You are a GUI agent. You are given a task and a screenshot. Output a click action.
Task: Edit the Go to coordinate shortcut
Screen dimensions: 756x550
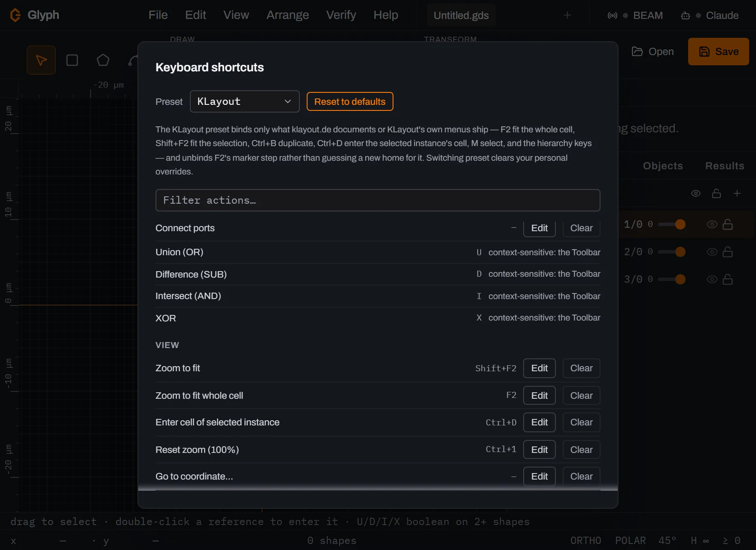(x=540, y=477)
